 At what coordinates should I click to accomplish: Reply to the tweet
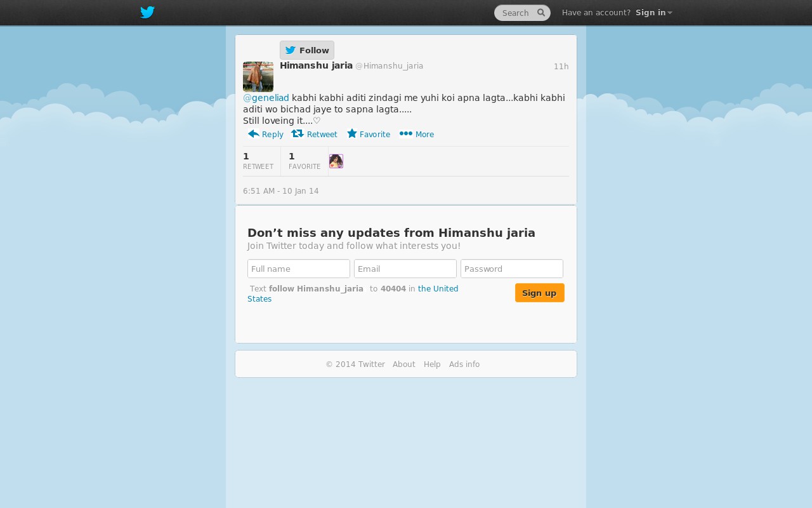tap(266, 134)
